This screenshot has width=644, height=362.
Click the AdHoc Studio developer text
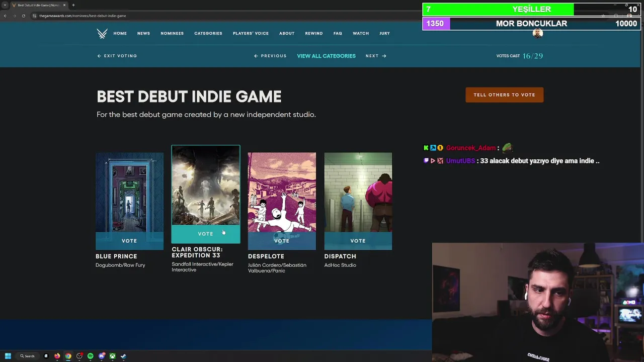point(340,265)
